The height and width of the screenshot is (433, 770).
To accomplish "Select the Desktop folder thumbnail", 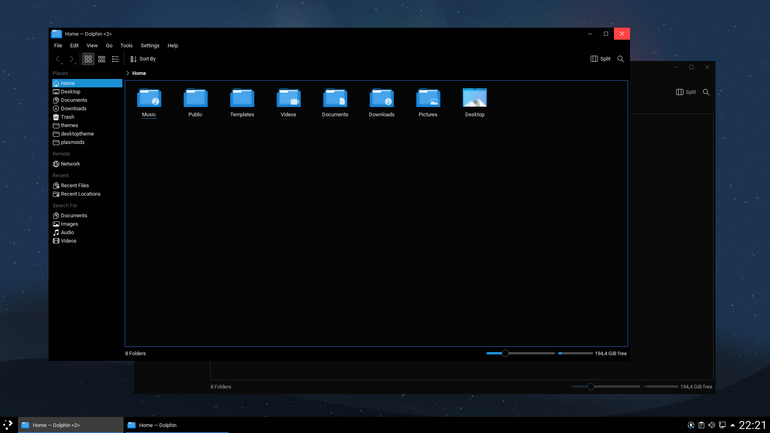I will click(x=474, y=98).
